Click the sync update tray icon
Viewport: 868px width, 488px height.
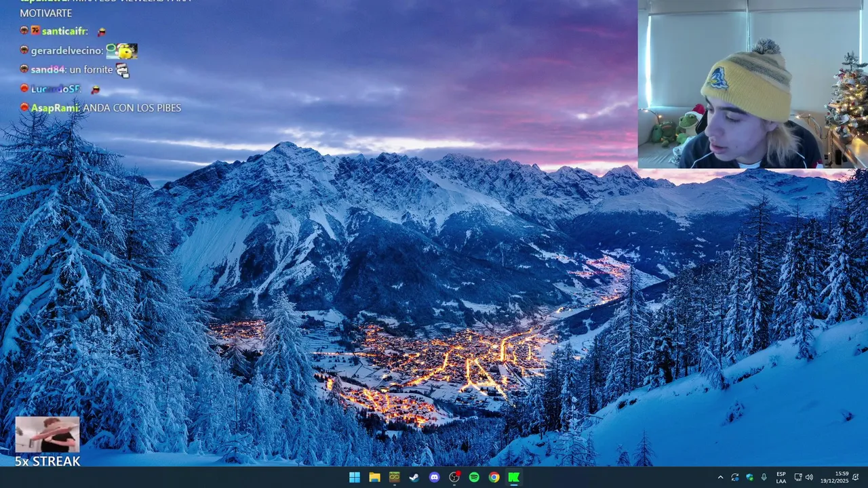pyautogui.click(x=735, y=477)
